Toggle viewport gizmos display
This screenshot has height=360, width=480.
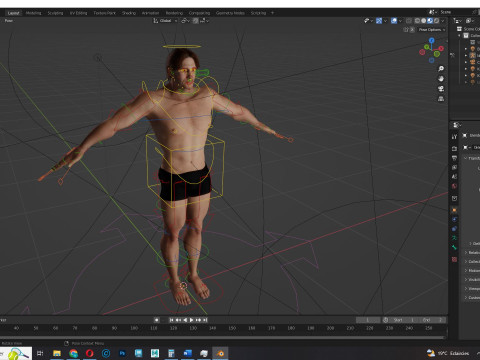click(x=379, y=21)
